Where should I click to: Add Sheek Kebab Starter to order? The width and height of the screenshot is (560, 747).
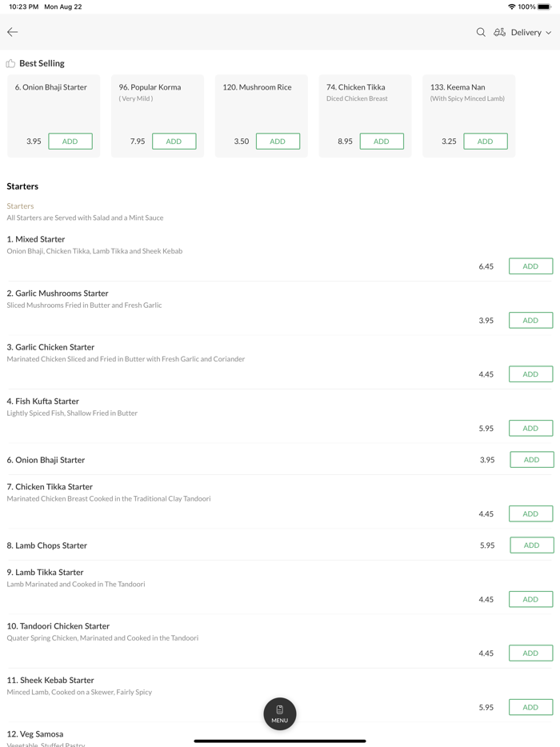click(x=530, y=707)
